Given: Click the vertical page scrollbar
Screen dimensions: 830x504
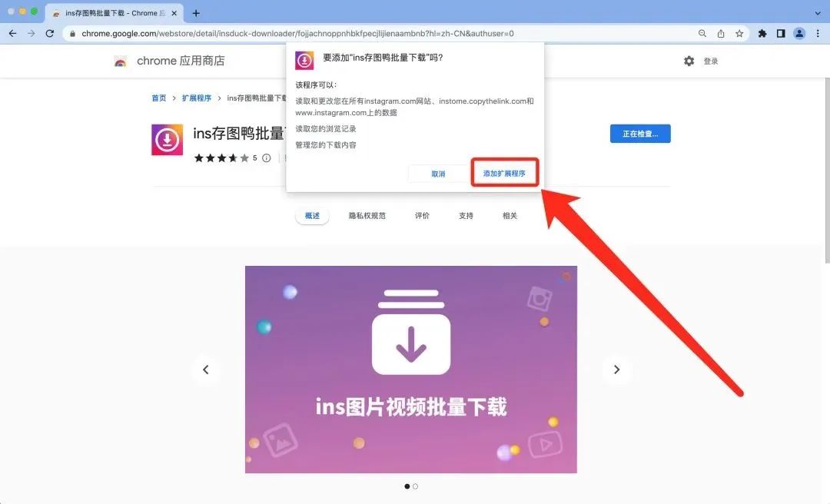Looking at the screenshot, I should [x=826, y=170].
